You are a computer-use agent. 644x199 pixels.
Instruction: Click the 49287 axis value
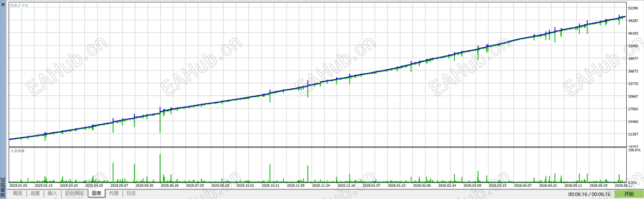(634, 20)
